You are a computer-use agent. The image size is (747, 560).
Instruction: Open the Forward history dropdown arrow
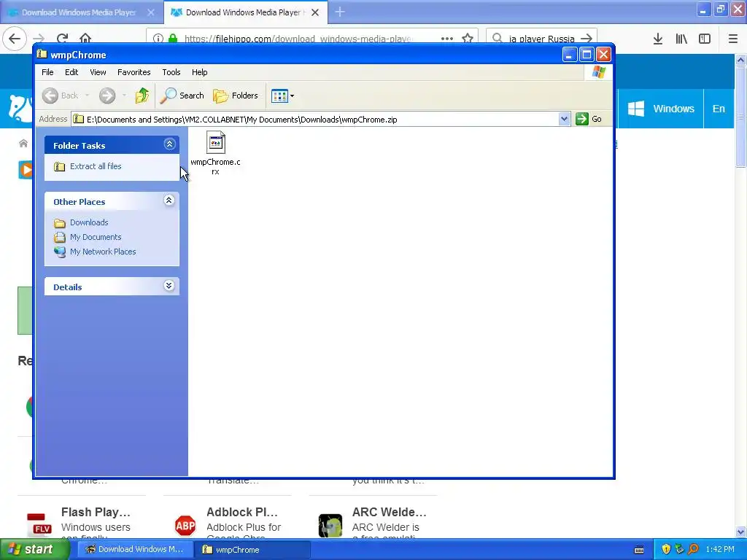pos(124,96)
